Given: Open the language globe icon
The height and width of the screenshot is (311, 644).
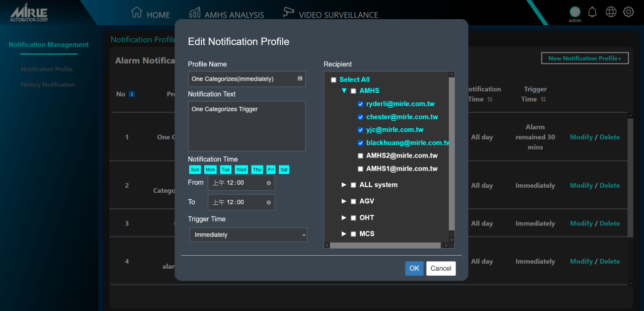Looking at the screenshot, I should click(611, 12).
